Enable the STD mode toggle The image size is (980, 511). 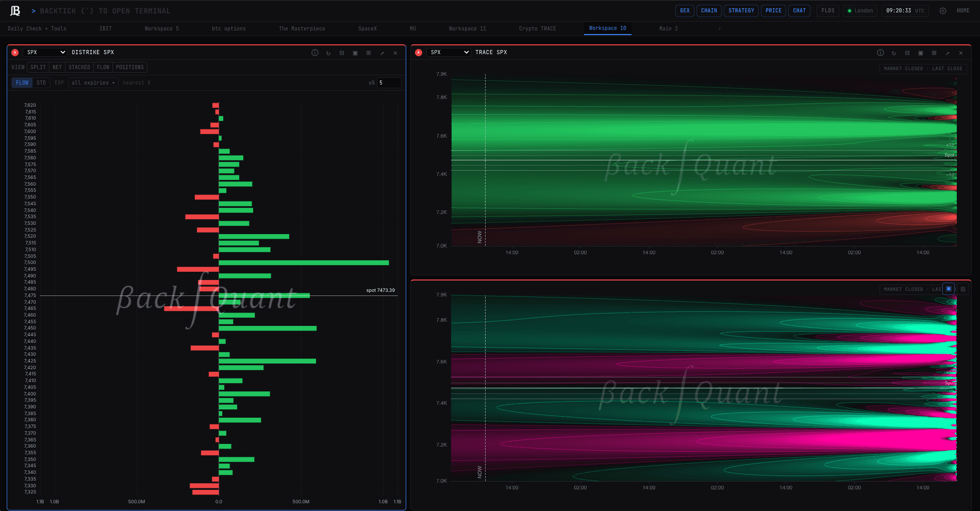[41, 83]
